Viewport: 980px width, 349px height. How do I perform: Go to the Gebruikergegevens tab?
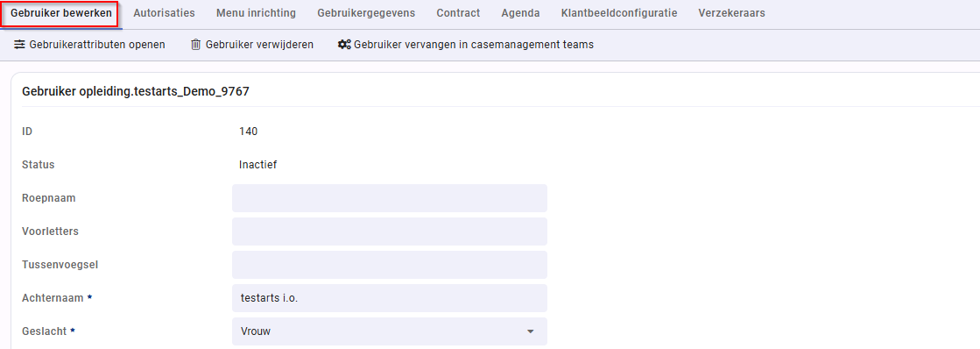(366, 13)
